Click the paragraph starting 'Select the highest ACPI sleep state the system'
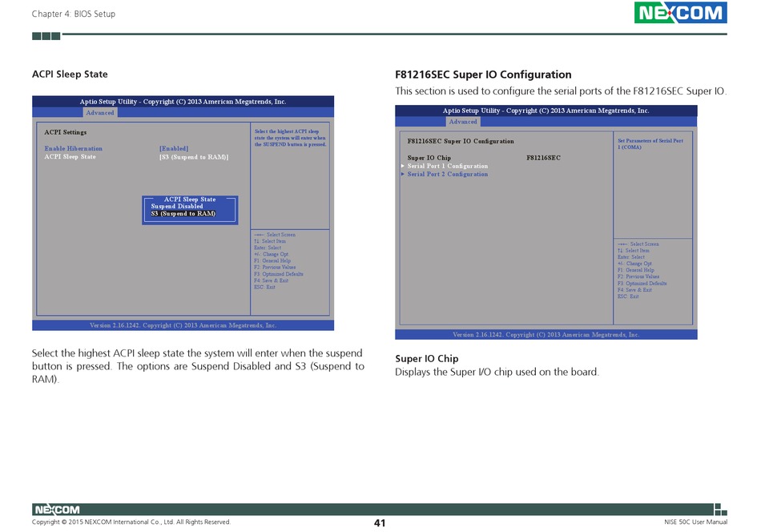Screen dimensions: 761x532 tap(198, 366)
